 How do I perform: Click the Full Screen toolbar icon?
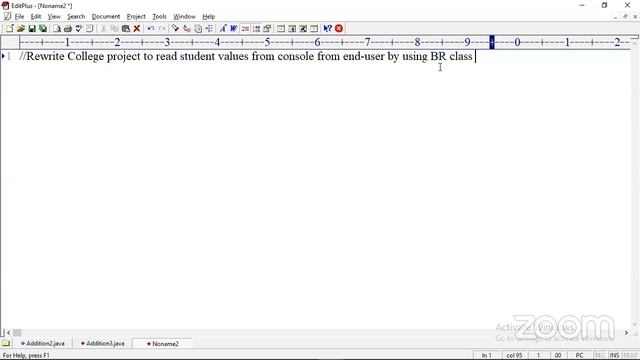point(303,29)
